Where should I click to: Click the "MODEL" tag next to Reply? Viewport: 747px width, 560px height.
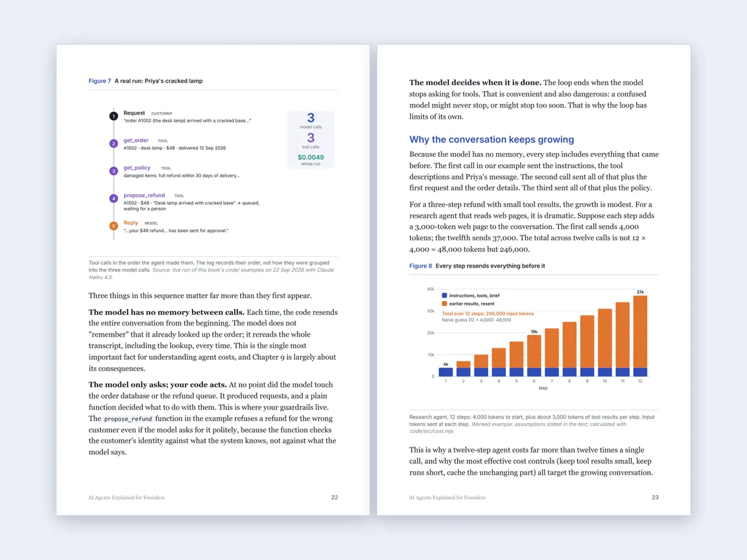tap(151, 223)
